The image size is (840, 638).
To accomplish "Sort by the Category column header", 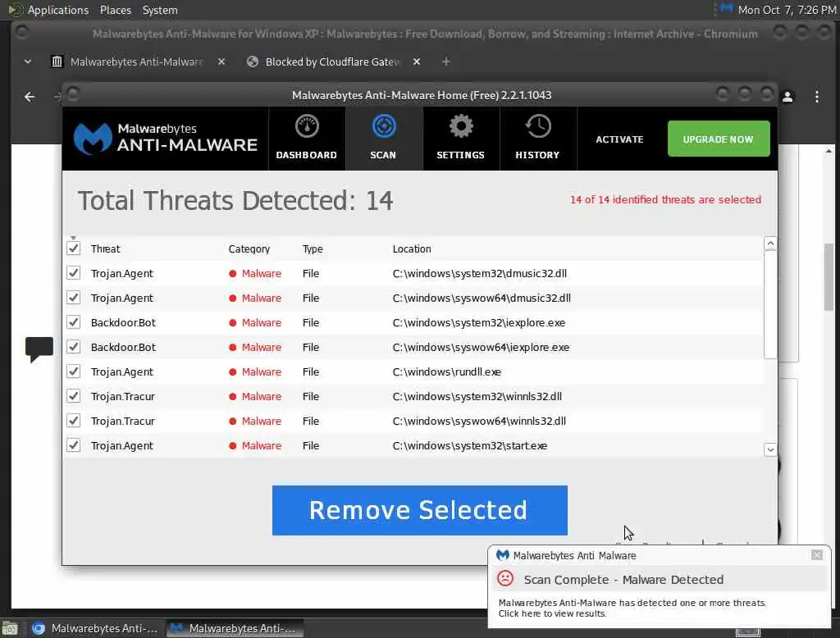I will click(249, 249).
